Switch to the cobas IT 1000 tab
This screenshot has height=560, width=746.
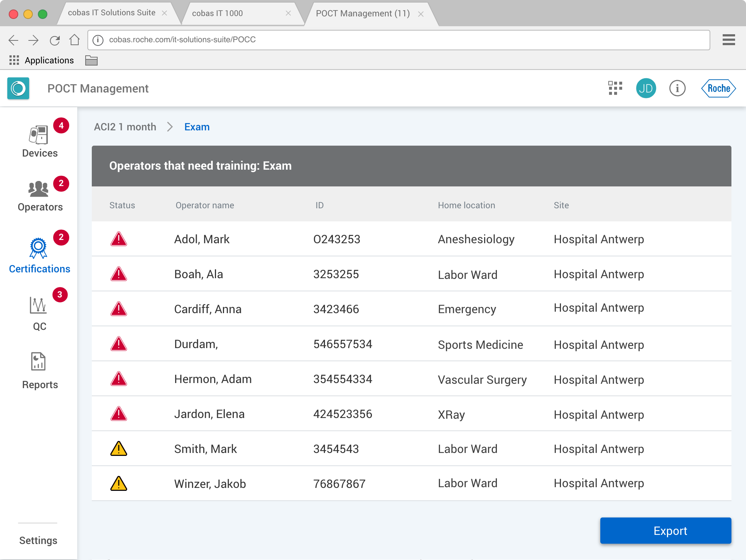(x=217, y=13)
